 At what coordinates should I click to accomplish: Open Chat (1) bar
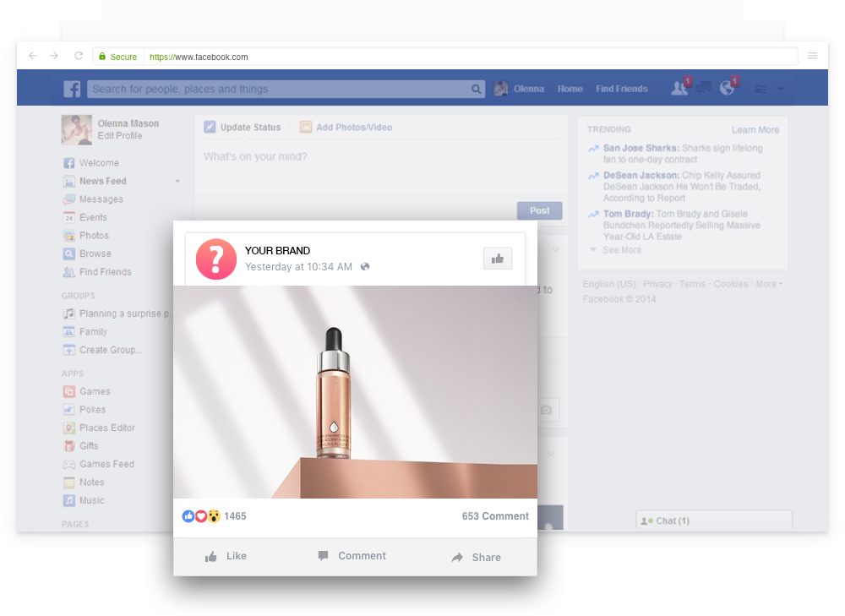click(714, 521)
